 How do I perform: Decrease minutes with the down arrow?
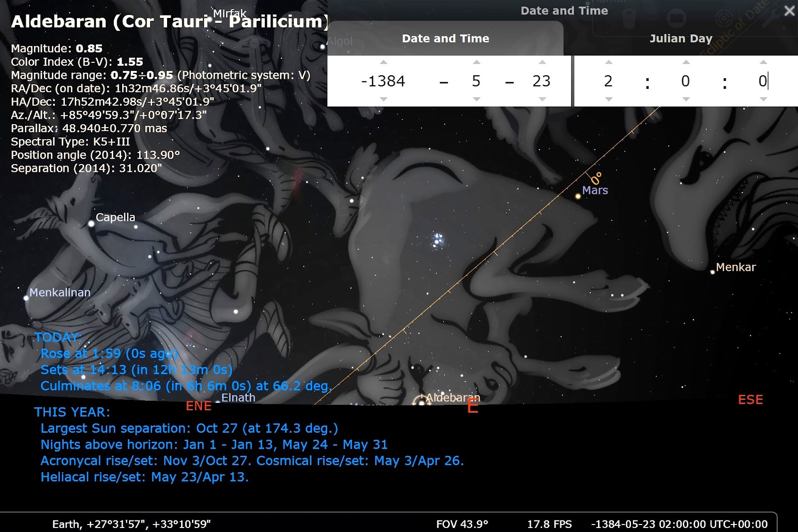(x=686, y=99)
